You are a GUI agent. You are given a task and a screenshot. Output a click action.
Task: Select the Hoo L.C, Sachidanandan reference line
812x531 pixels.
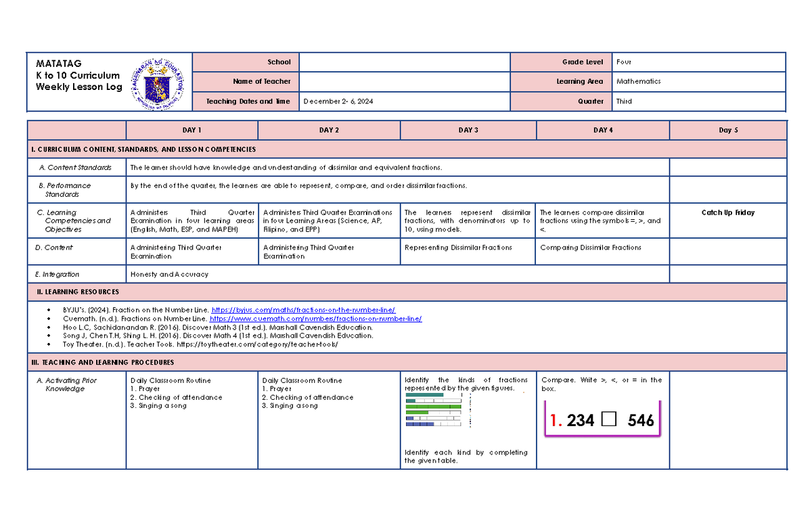click(218, 327)
